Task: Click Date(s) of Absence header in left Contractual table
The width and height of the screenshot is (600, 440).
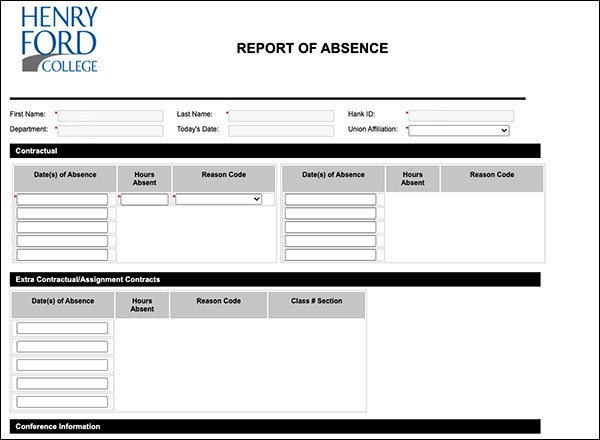Action: pyautogui.click(x=65, y=179)
